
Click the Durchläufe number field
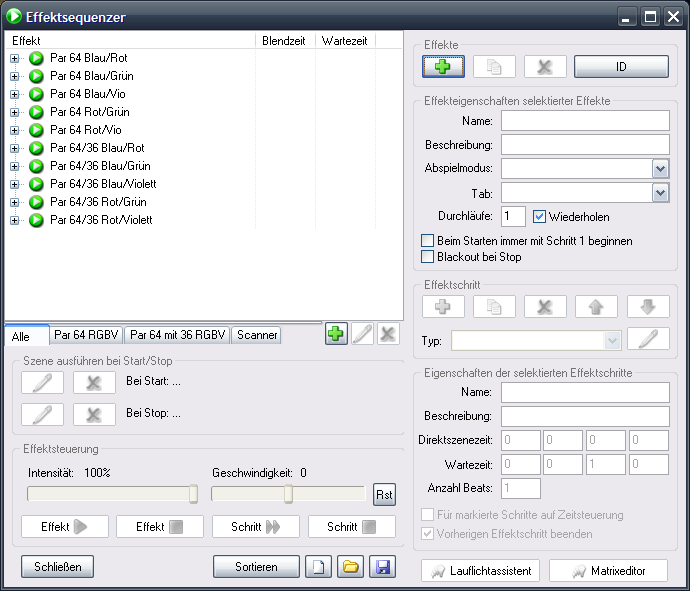point(513,217)
